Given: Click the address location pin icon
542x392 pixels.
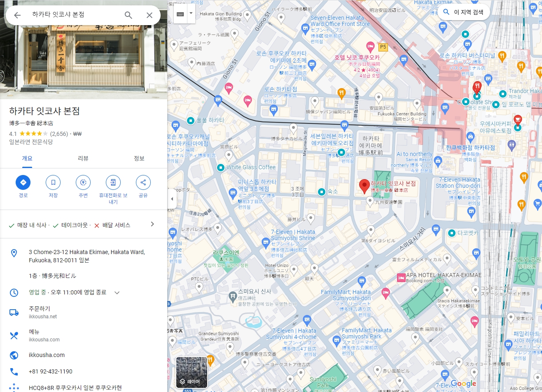Looking at the screenshot, I should (x=14, y=253).
